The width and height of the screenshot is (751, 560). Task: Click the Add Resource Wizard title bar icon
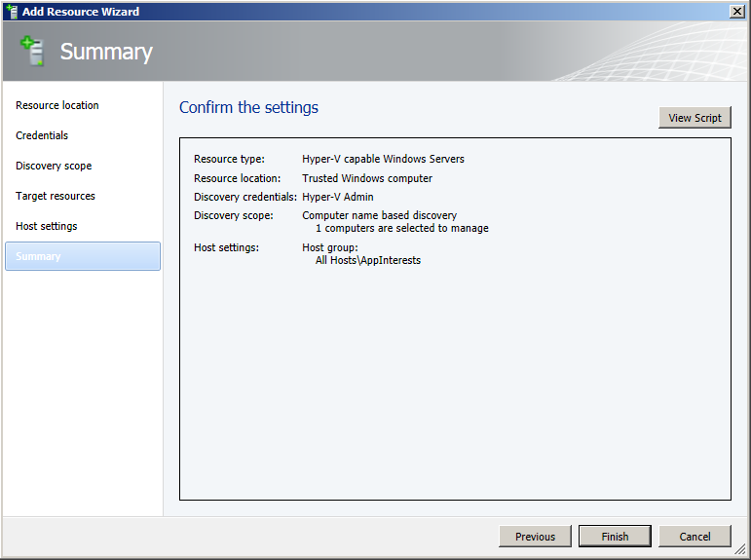pos(12,12)
